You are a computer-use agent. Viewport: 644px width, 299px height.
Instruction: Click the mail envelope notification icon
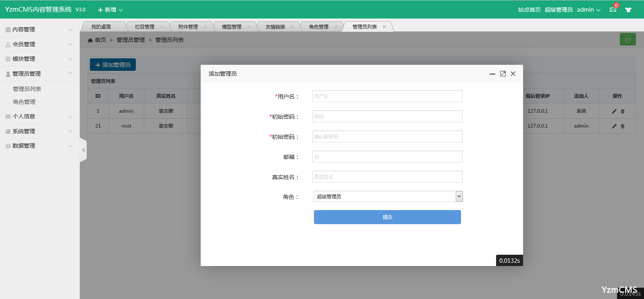pyautogui.click(x=613, y=10)
